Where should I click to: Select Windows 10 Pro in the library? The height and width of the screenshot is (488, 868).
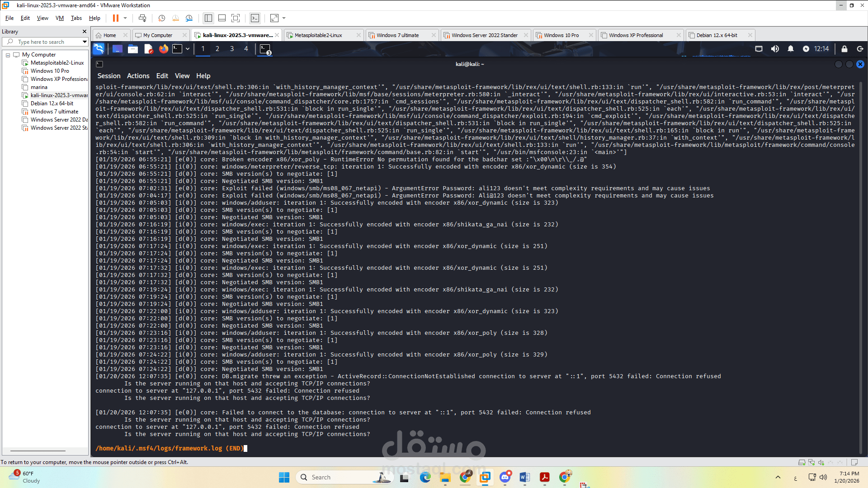pyautogui.click(x=50, y=71)
